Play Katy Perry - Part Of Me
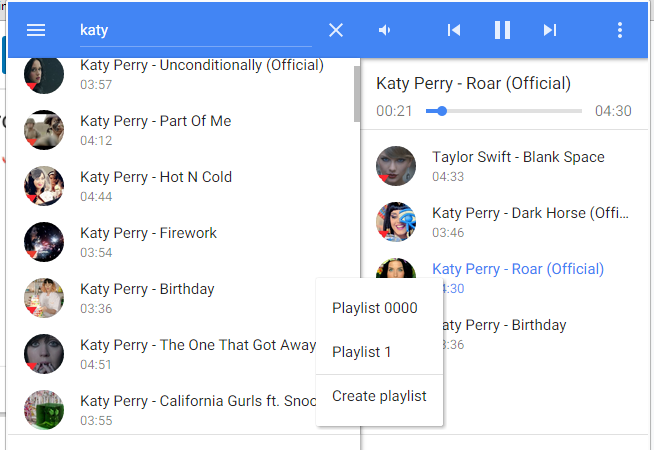 pos(155,121)
